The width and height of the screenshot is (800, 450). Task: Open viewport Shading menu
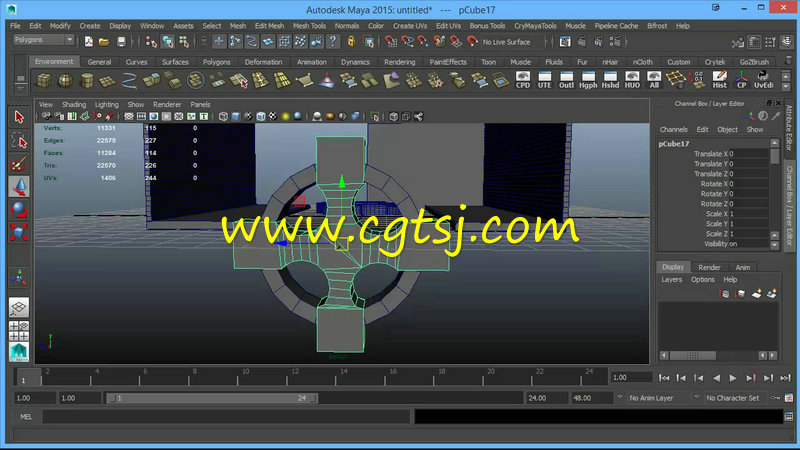tap(74, 104)
